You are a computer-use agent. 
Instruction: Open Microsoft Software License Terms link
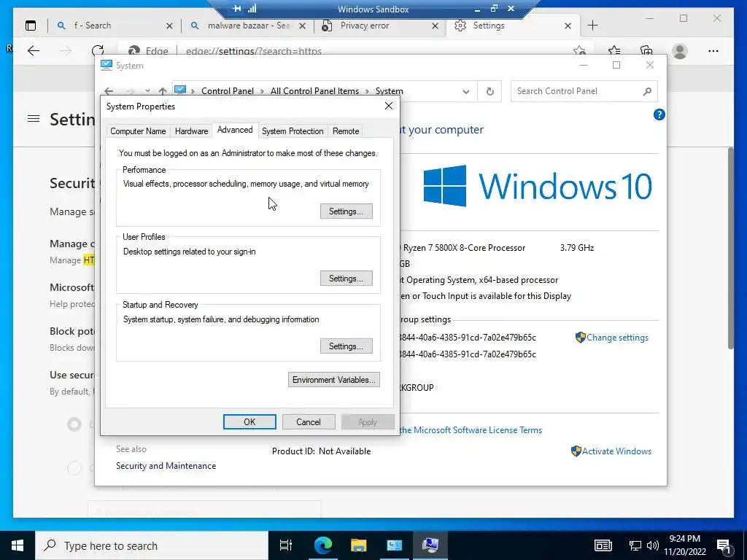pos(471,430)
